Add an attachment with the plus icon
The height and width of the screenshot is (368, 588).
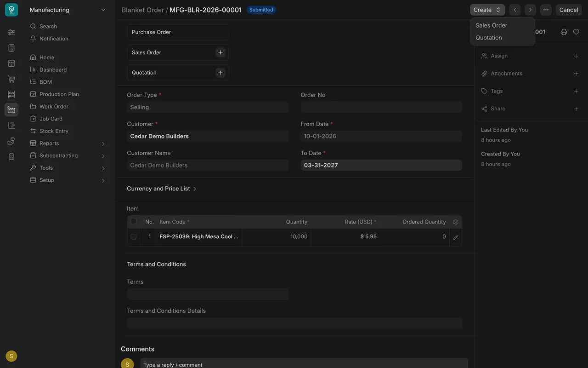(576, 74)
